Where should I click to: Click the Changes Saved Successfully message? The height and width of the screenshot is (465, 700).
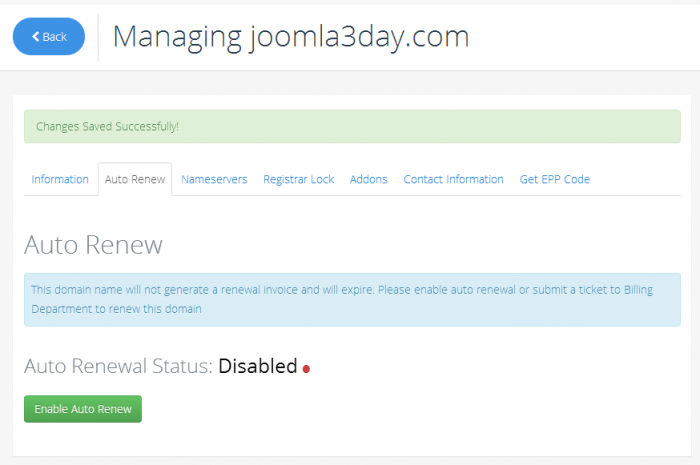coord(352,127)
